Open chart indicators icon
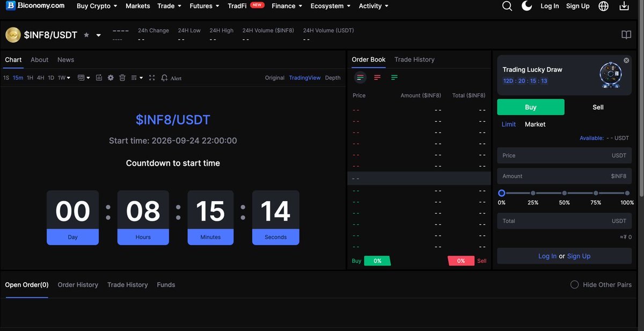 99,78
